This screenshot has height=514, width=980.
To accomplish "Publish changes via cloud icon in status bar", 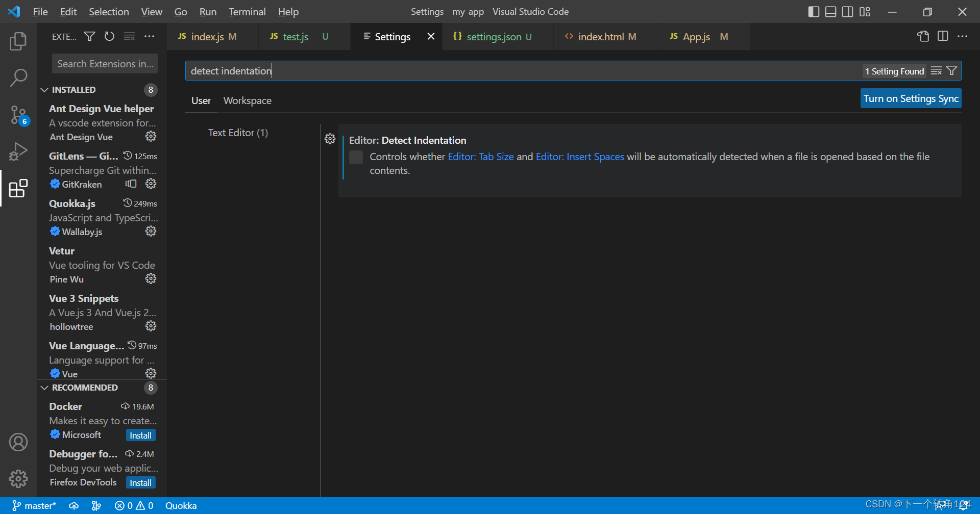I will tap(74, 505).
